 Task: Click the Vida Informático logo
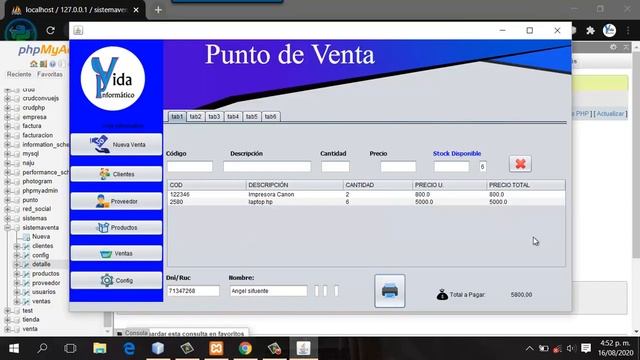(x=113, y=78)
